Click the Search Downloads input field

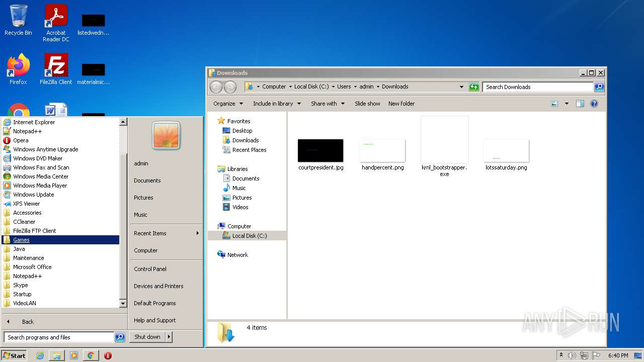click(537, 87)
